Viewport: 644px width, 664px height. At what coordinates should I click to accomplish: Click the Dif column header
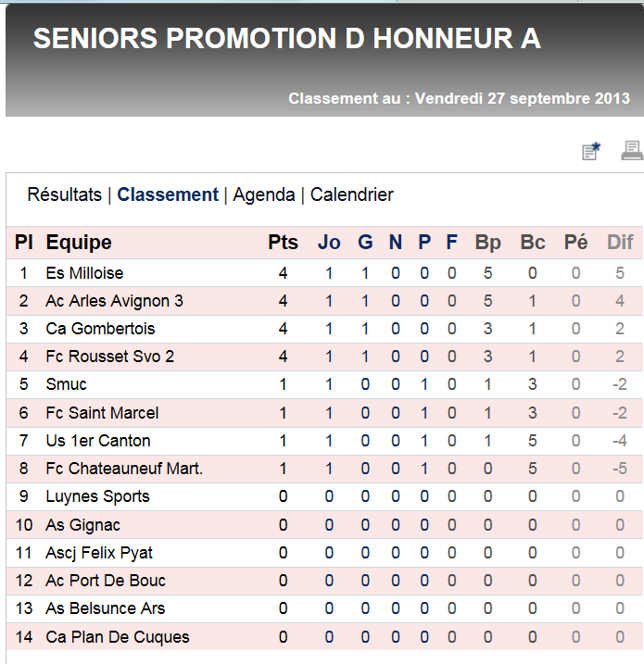tap(620, 243)
